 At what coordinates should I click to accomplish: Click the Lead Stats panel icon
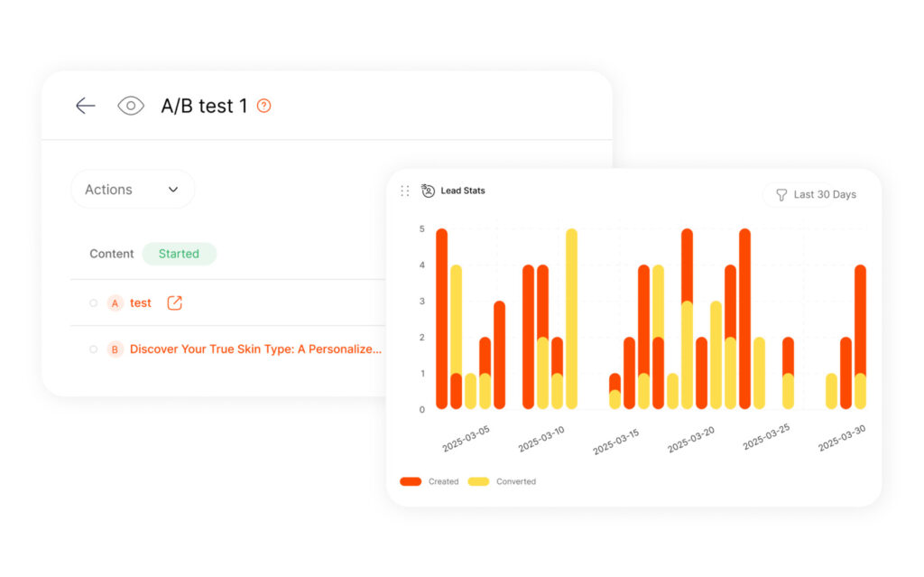[x=428, y=191]
